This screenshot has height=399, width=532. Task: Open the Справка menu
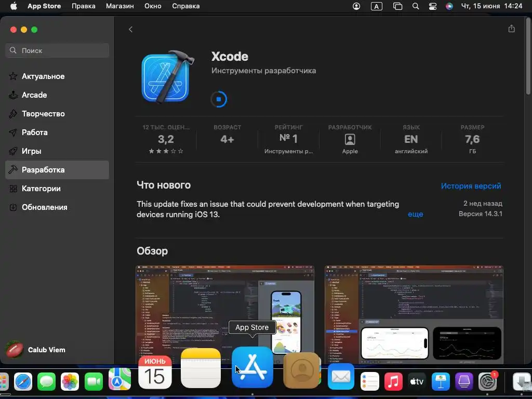pos(185,6)
